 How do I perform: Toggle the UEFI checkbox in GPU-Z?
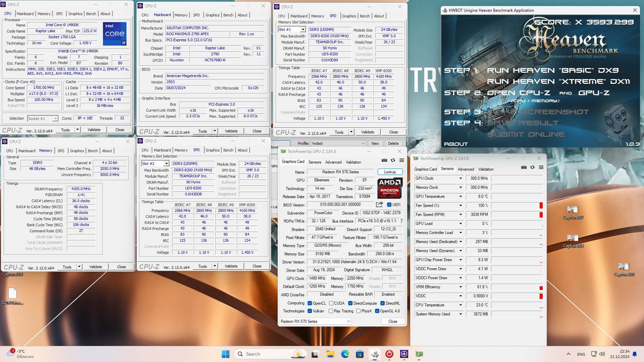[x=389, y=205]
